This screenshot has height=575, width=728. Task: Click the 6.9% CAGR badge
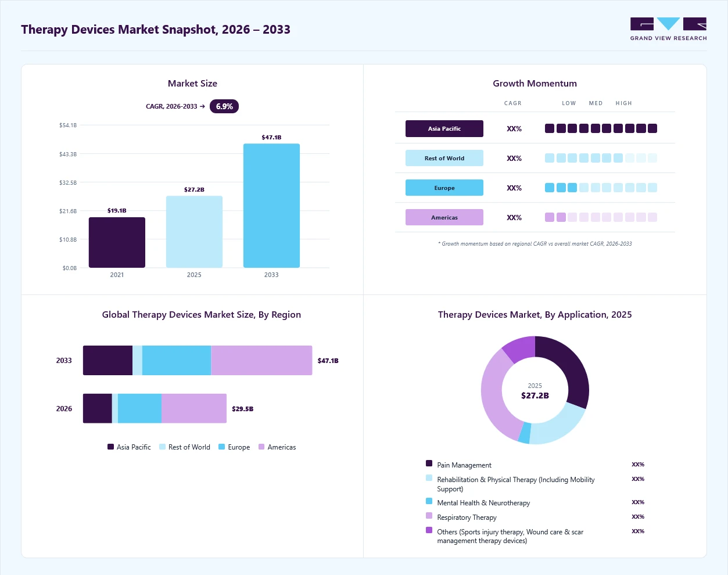pos(224,106)
